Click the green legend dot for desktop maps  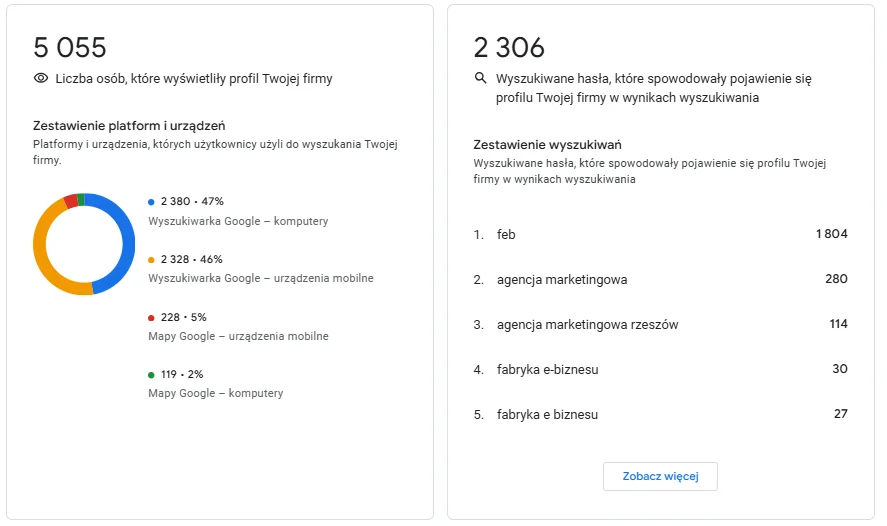pyautogui.click(x=151, y=375)
